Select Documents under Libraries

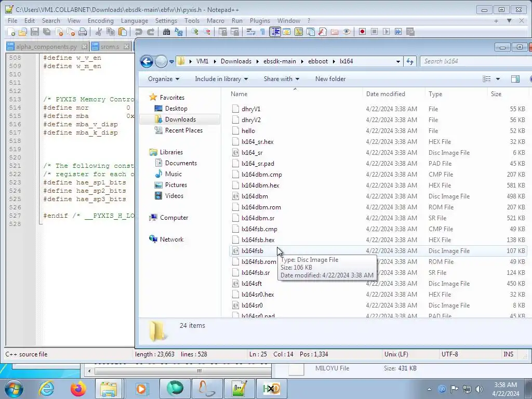[180, 163]
